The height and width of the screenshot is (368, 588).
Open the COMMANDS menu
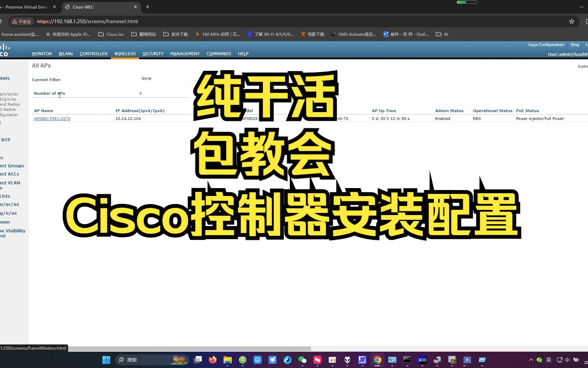[219, 54]
